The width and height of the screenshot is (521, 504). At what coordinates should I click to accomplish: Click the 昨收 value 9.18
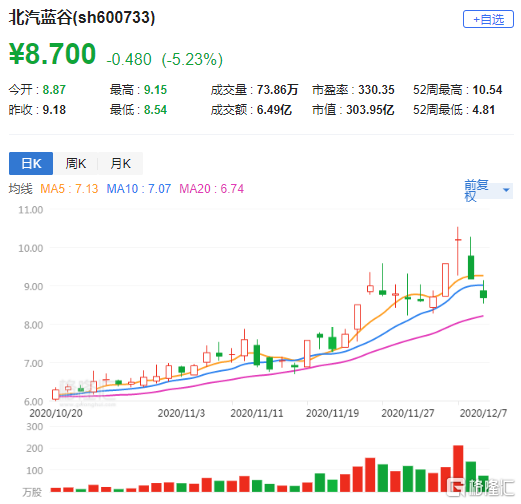pyautogui.click(x=54, y=110)
